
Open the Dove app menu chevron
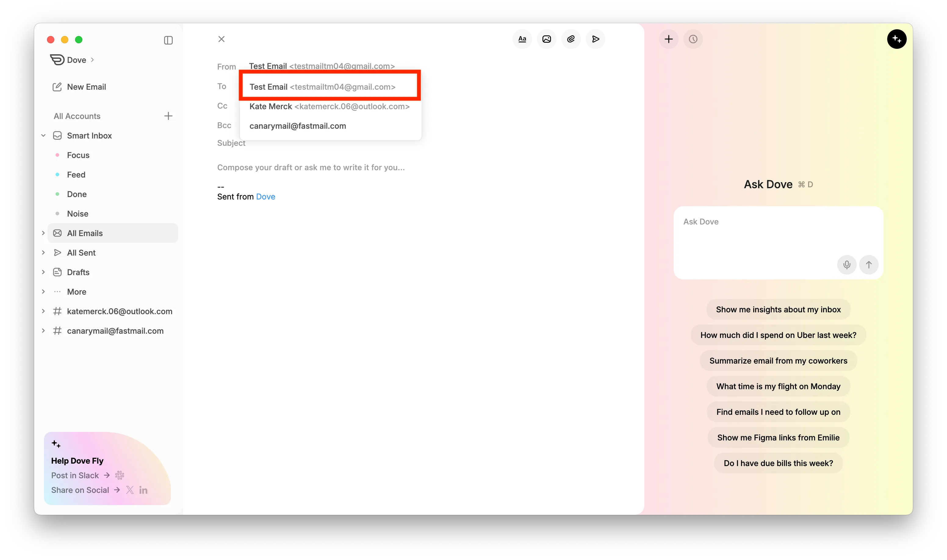pos(92,59)
